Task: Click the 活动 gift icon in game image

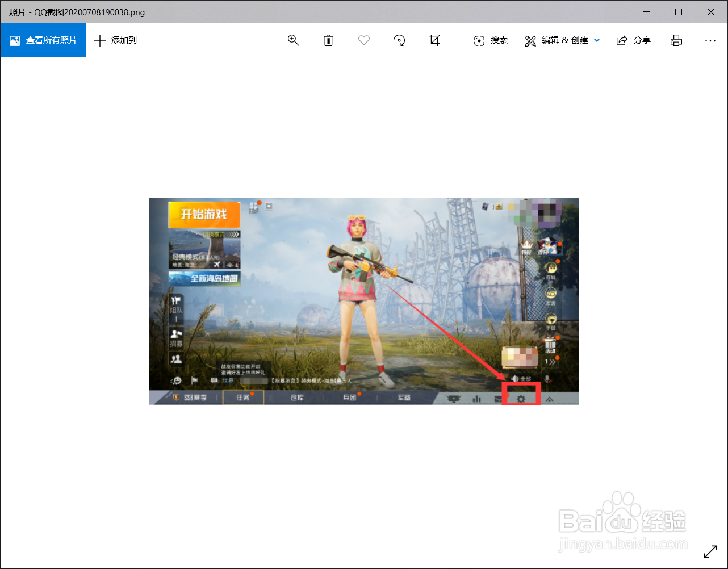Action: click(550, 345)
